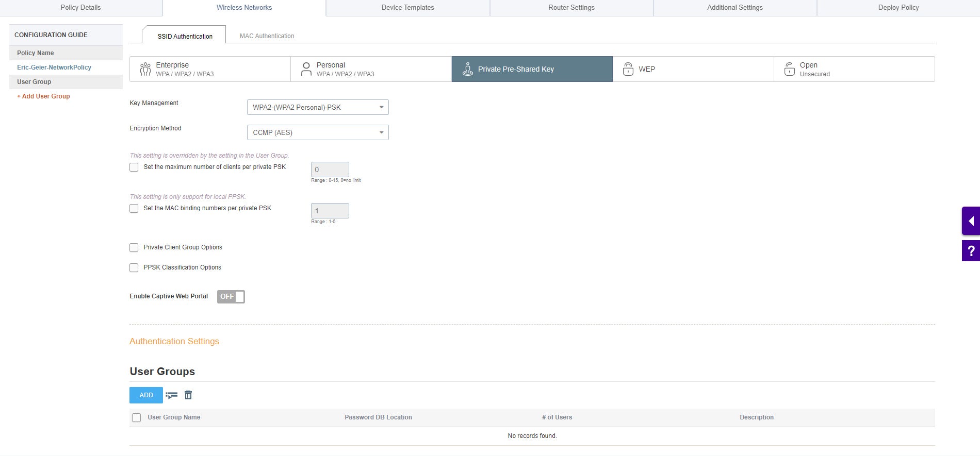Viewport: 980px width, 456px height.
Task: Click the Personal user icon
Action: pyautogui.click(x=306, y=69)
